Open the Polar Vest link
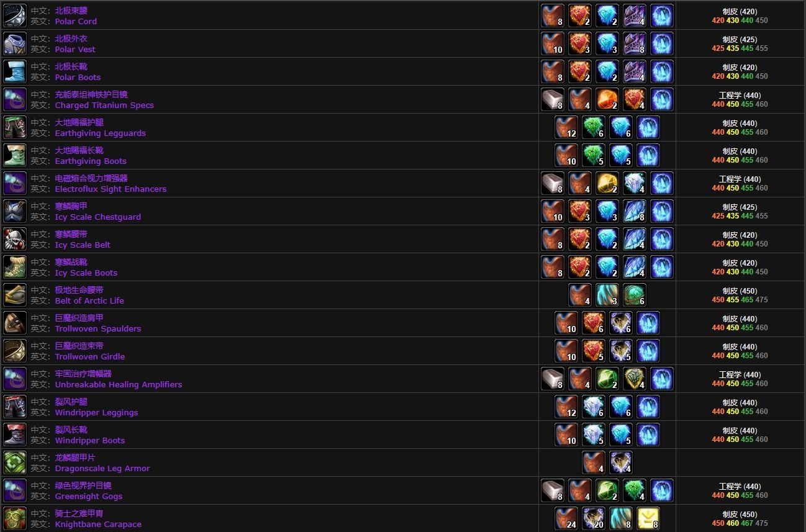Screen dimensions: 806x532 click(75, 49)
